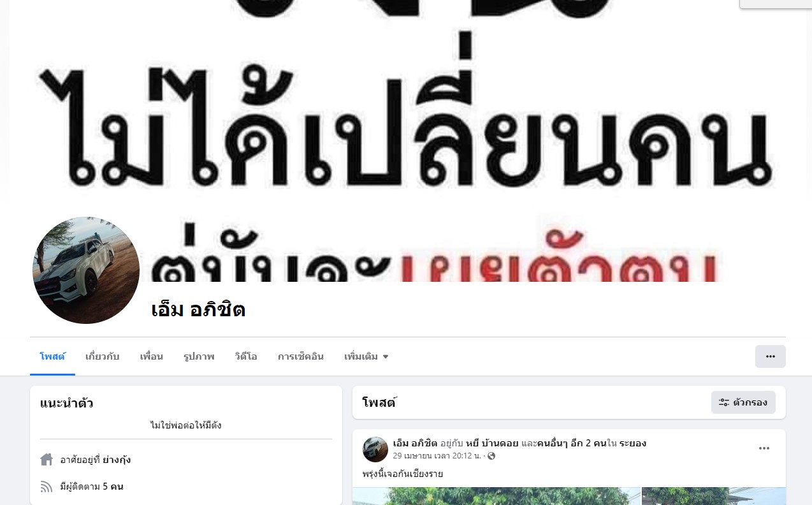The height and width of the screenshot is (505, 812).
Task: Open the การเช็คอิน tab
Action: click(301, 356)
